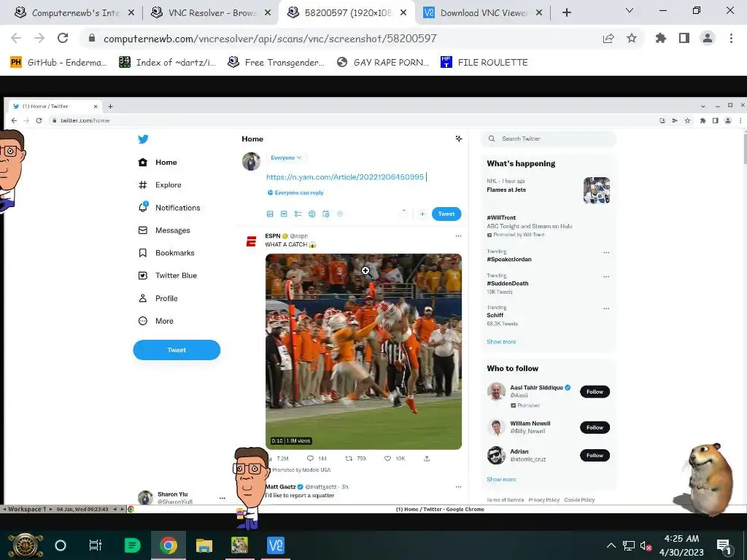Viewport: 747px width, 560px height.
Task: Open outer Chrome three-dot menu
Action: [731, 39]
